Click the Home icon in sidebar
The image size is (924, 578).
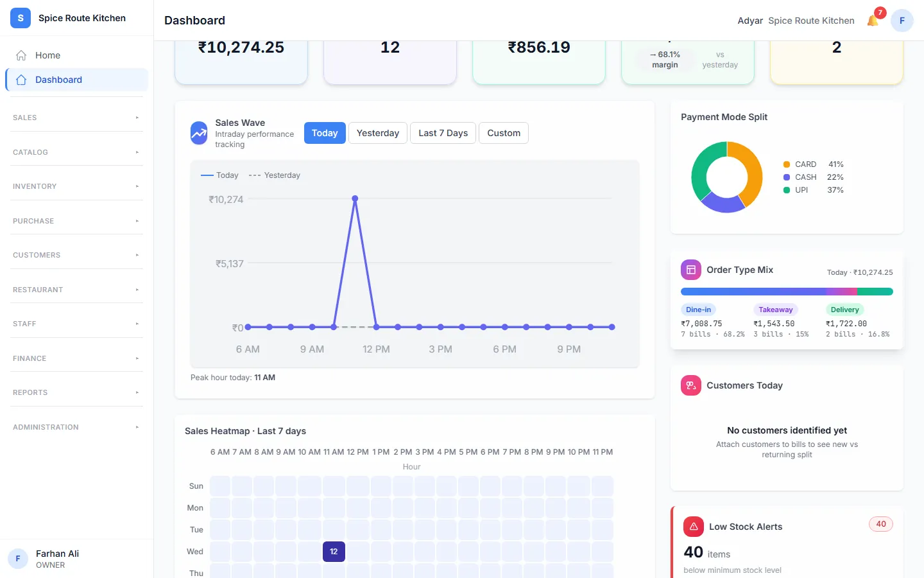[x=21, y=55]
